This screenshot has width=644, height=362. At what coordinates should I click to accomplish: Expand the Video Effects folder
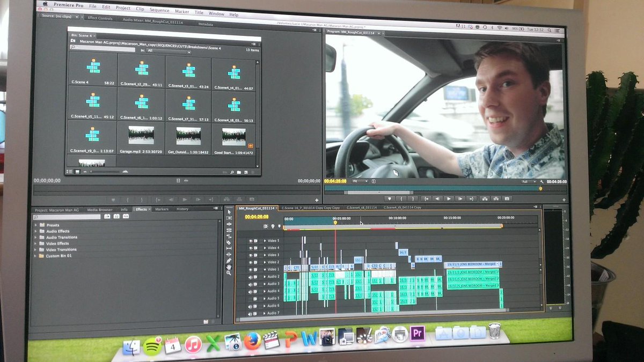pos(36,243)
